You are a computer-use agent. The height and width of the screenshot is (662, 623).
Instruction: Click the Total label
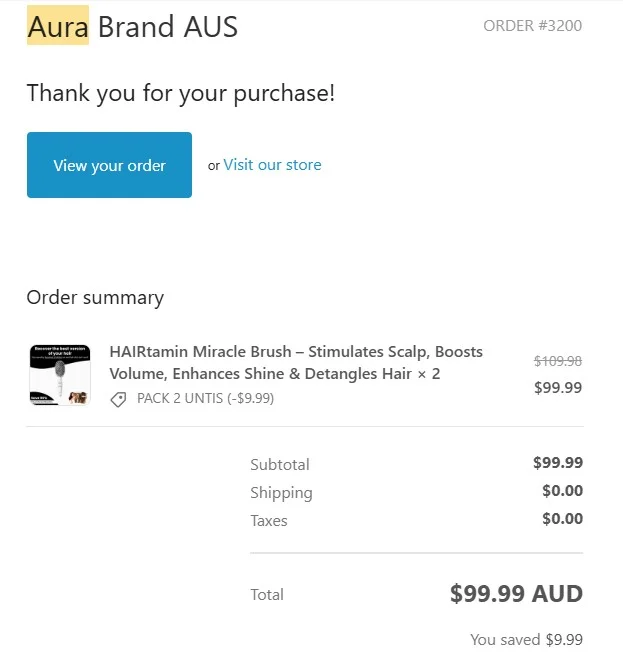(x=267, y=595)
